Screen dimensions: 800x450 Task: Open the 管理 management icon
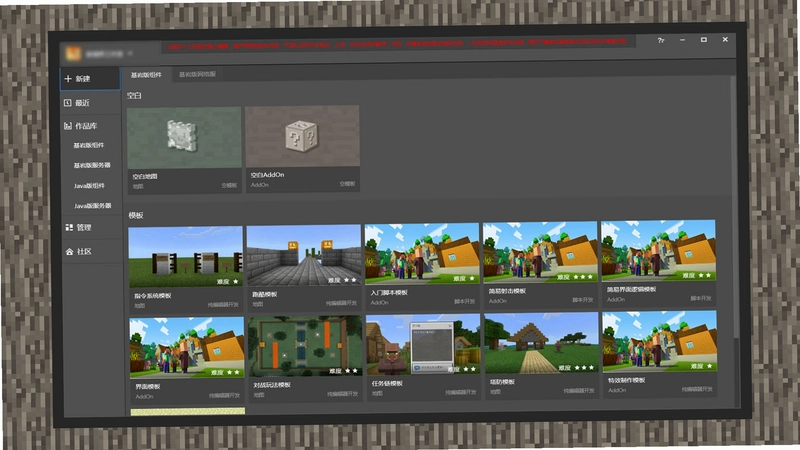(69, 227)
